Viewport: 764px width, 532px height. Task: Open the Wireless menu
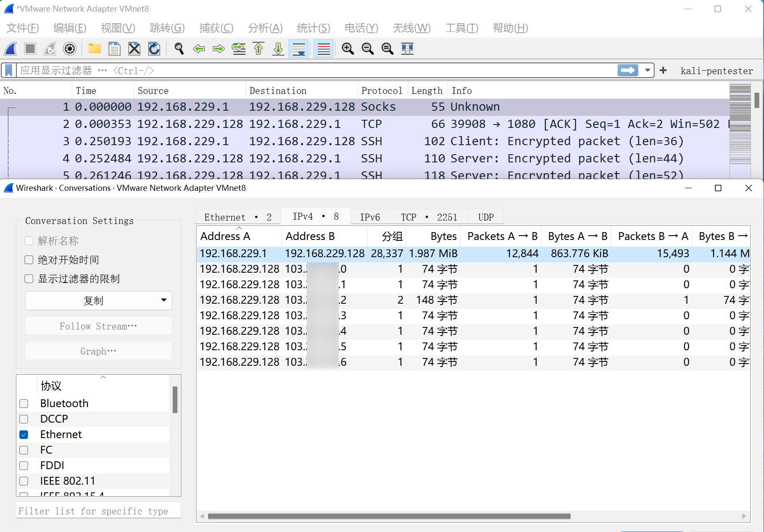pos(411,28)
